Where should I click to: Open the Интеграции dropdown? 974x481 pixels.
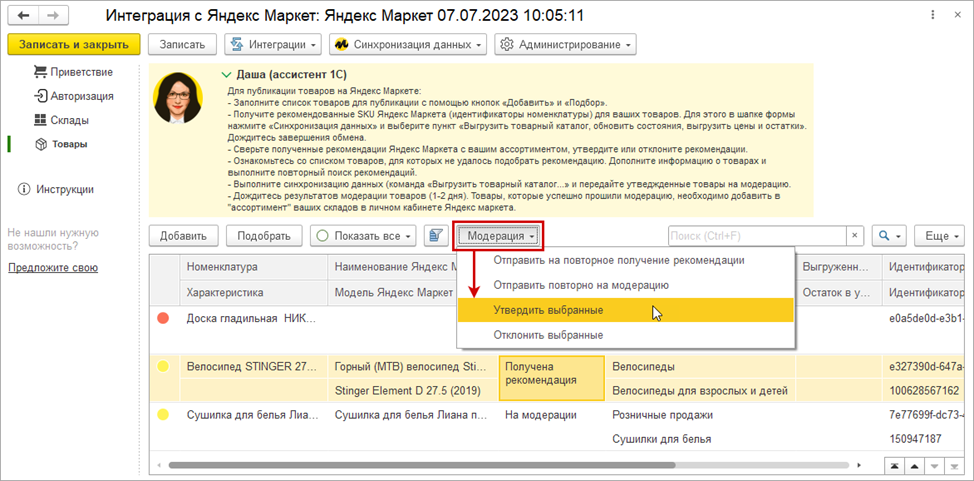click(273, 44)
